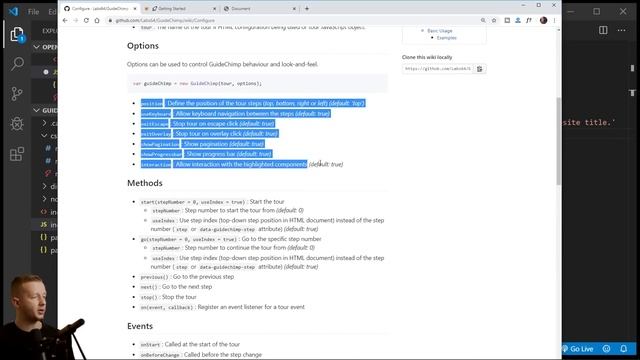This screenshot has width=640, height=360.
Task: Open browser three-dot menu
Action: pyautogui.click(x=554, y=20)
